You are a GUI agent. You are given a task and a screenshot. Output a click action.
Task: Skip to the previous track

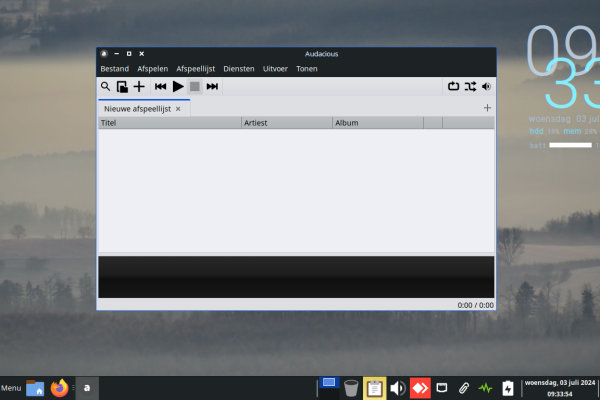tap(161, 87)
